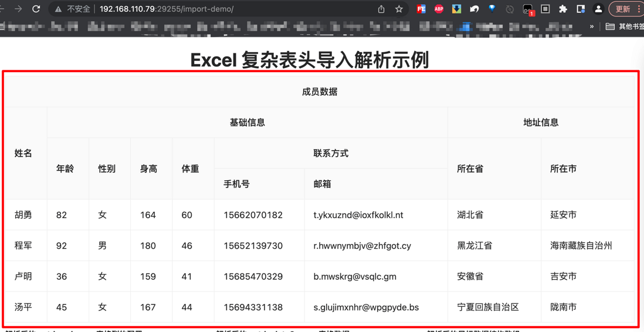Click the share page icon in address bar
The height and width of the screenshot is (332, 644).
(x=381, y=9)
